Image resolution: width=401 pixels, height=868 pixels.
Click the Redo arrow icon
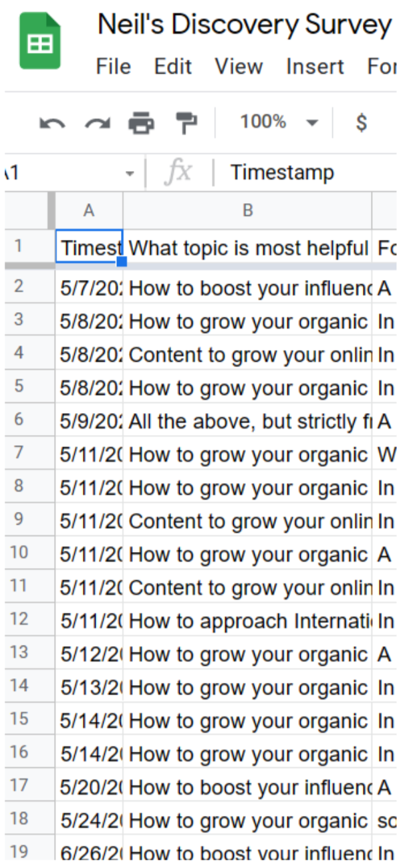[97, 123]
